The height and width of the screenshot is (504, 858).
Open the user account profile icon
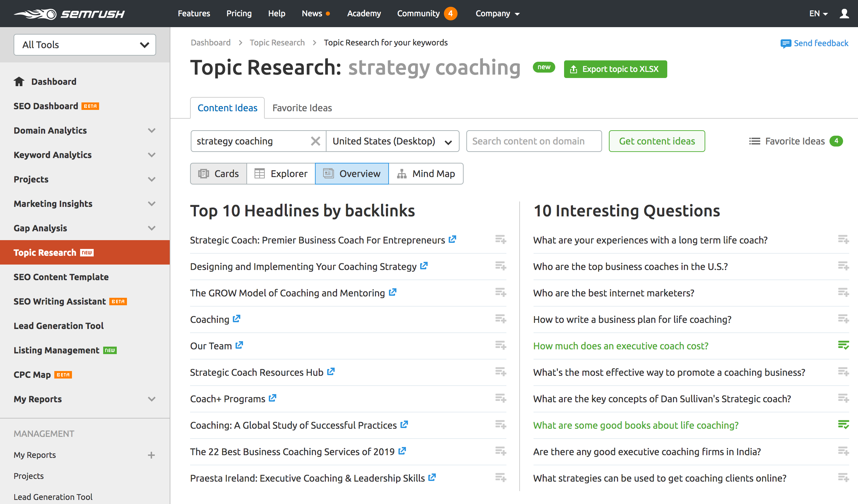coord(844,14)
